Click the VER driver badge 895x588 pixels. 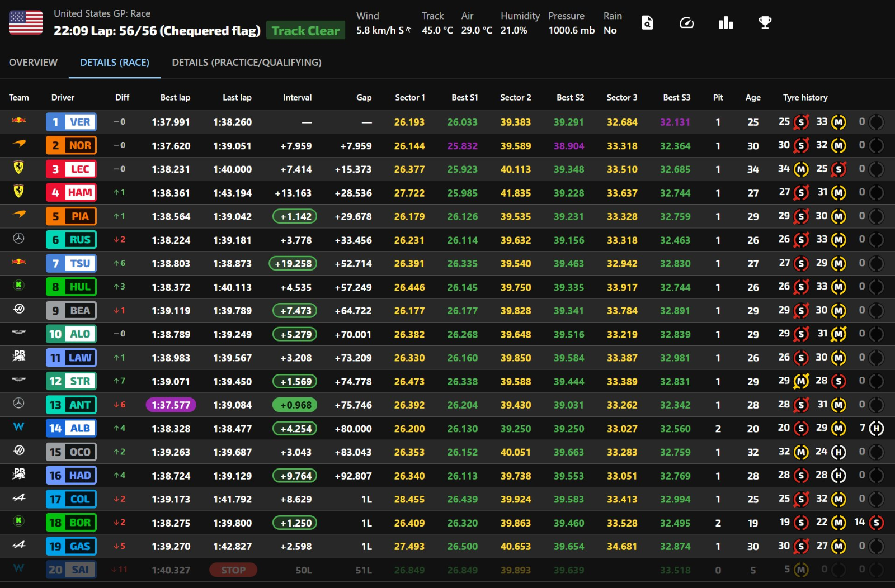tap(71, 122)
